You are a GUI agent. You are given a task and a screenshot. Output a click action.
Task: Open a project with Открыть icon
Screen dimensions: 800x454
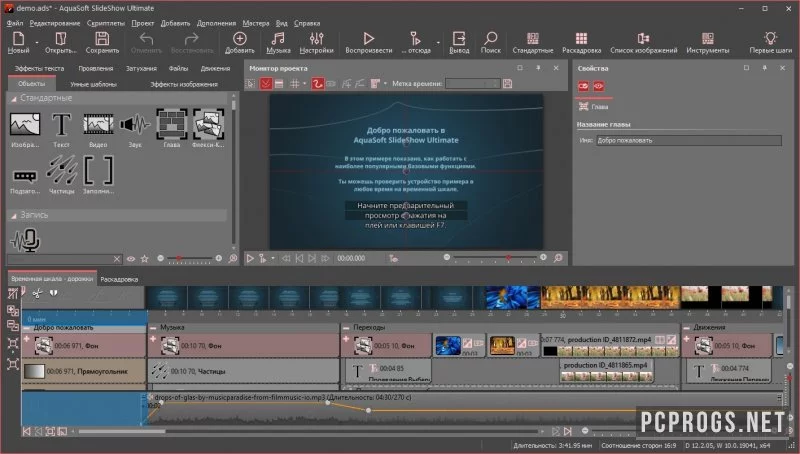tap(60, 39)
